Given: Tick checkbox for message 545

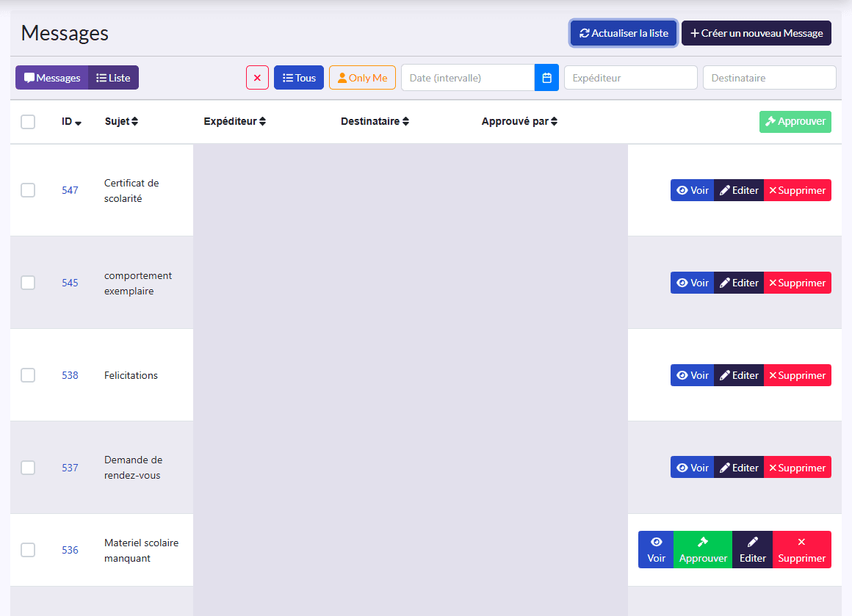Looking at the screenshot, I should (28, 283).
